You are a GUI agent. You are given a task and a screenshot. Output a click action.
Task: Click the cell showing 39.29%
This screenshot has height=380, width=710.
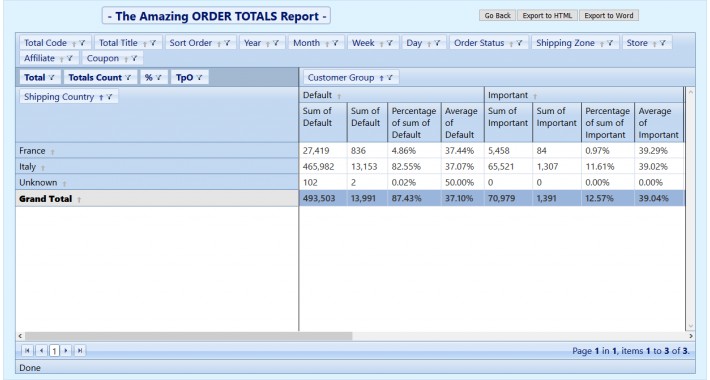(x=659, y=151)
